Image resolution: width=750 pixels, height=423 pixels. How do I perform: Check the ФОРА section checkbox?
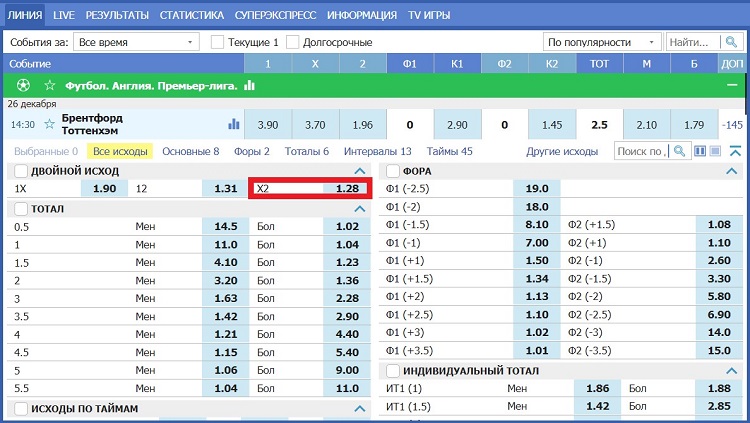tap(392, 171)
